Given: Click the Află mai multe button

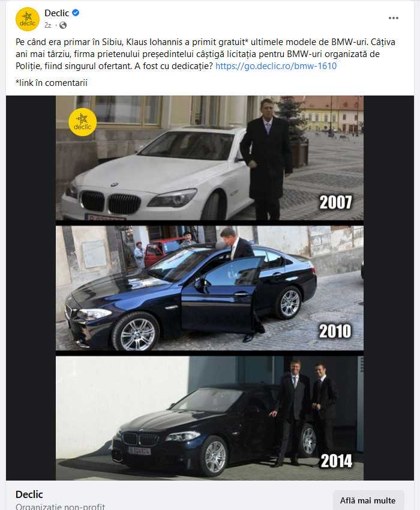Looking at the screenshot, I should coord(368,500).
